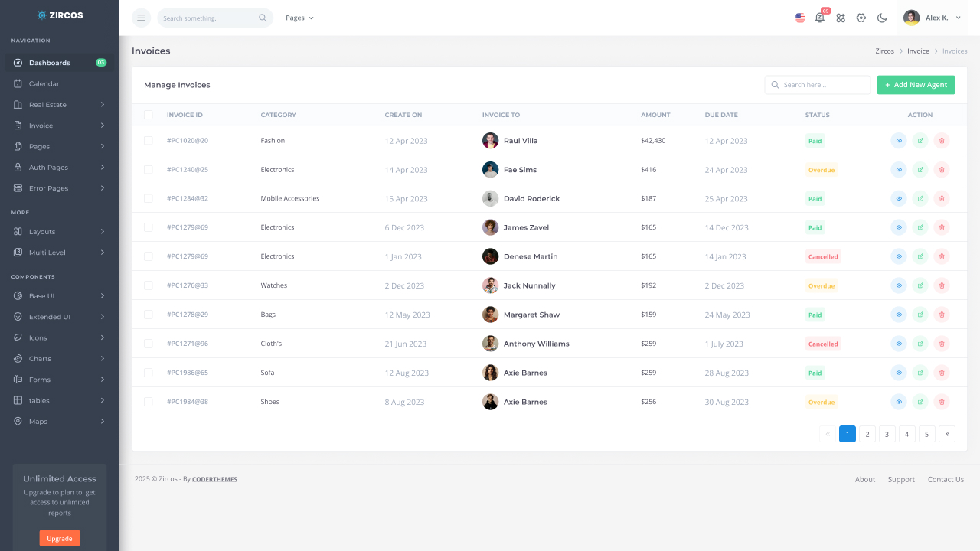The width and height of the screenshot is (980, 551).
Task: Click the Add New Agent button
Action: [916, 85]
